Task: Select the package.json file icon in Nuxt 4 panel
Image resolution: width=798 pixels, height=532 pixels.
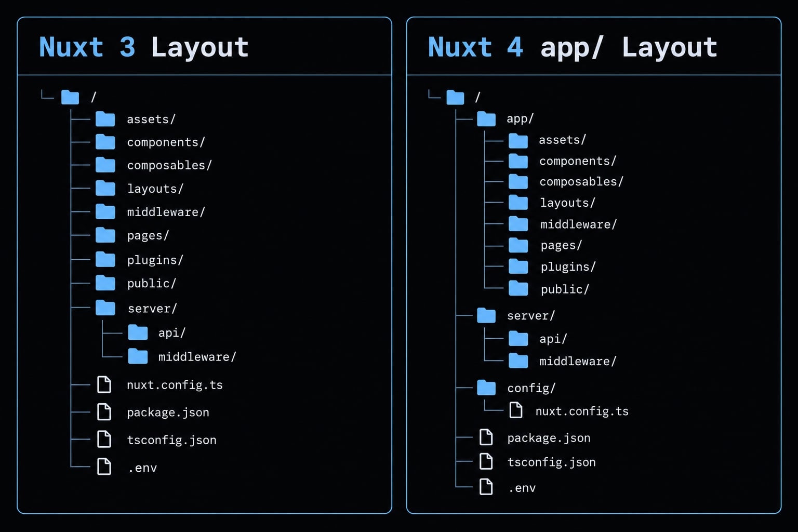Action: (486, 437)
